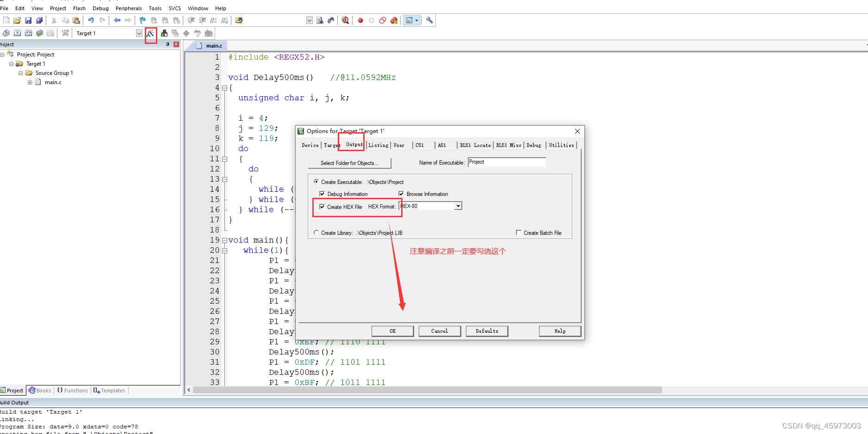Switch to C51 tab
This screenshot has height=434, width=868.
point(420,145)
